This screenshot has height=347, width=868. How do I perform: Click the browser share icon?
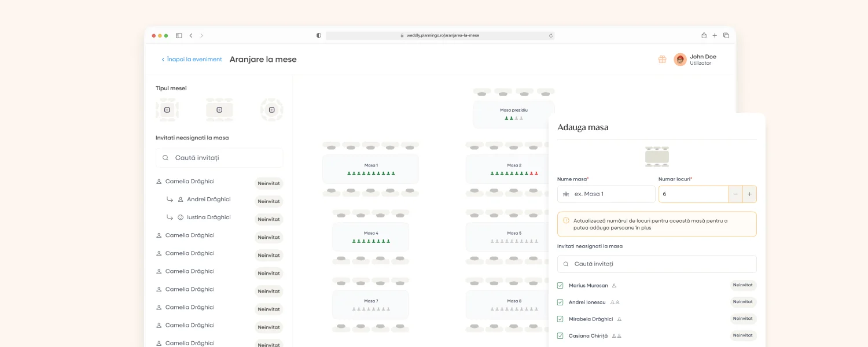[x=704, y=35]
